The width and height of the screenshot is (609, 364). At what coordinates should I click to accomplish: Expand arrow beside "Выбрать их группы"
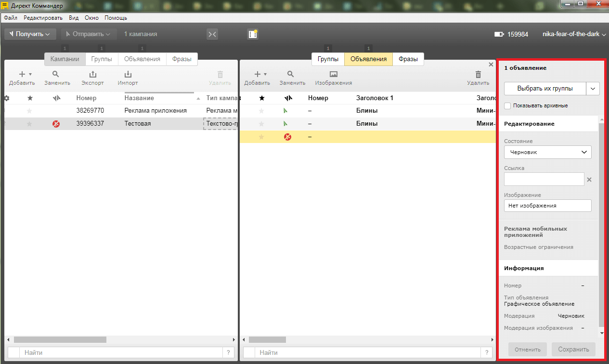pyautogui.click(x=593, y=89)
